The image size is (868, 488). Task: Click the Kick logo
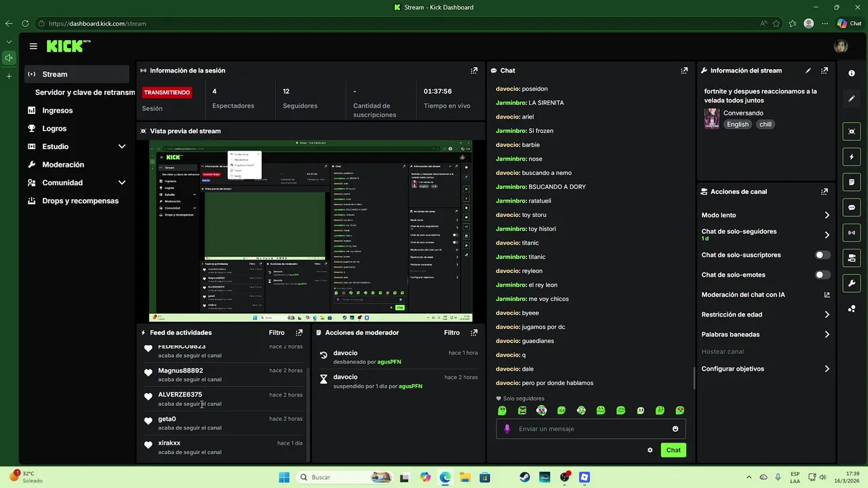pyautogui.click(x=65, y=46)
